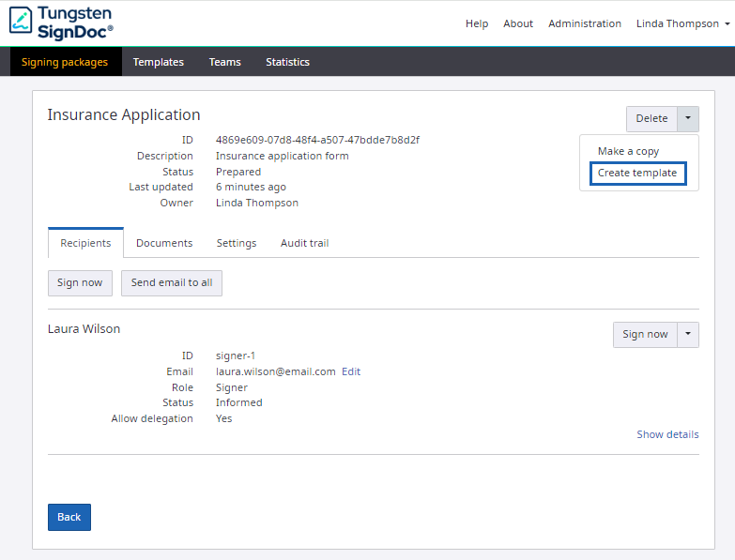Switch to the Documents tab
The image size is (735, 560).
(164, 243)
